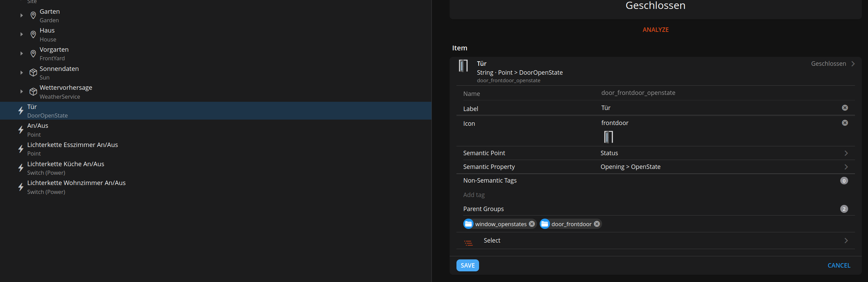Open the parent groups Select picker
The image size is (868, 282).
coord(655,241)
